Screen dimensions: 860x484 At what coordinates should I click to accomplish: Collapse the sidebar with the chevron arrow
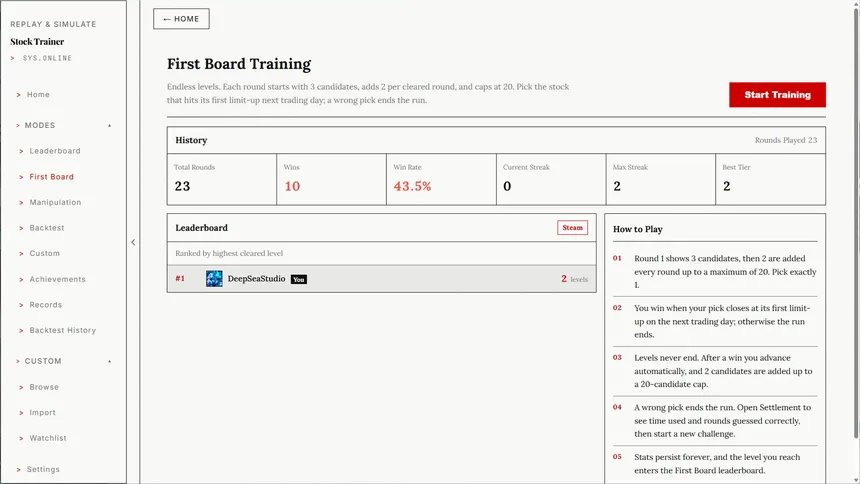133,242
